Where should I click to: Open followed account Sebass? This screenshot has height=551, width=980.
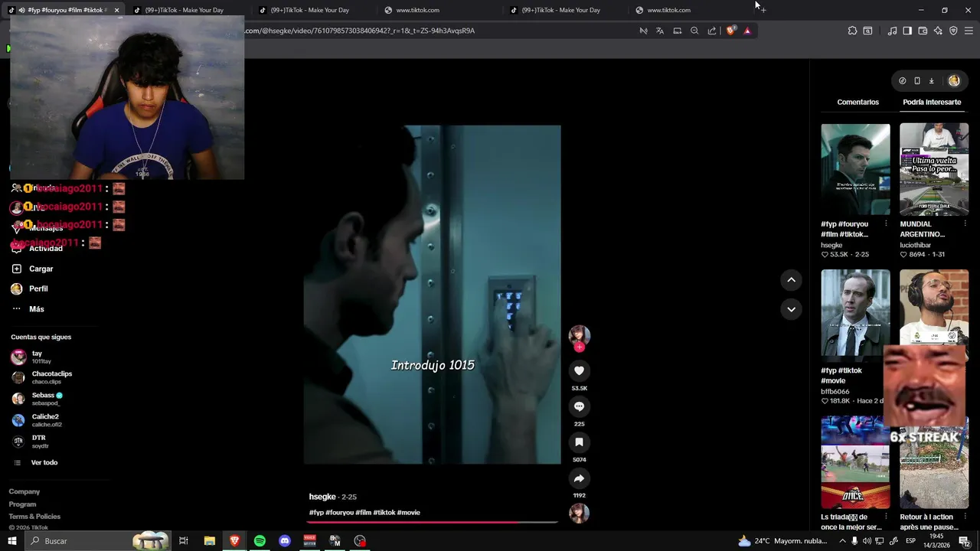(x=37, y=399)
